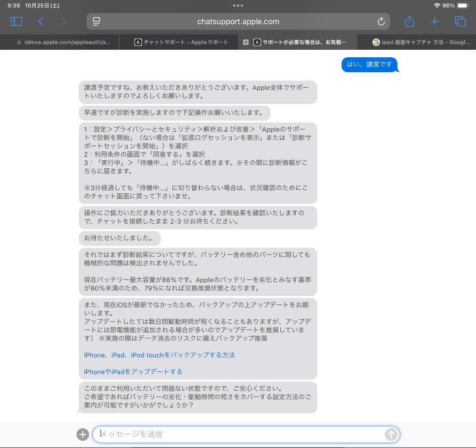Close the サポートが必要な場合 tab
This screenshot has width=476, height=448.
click(246, 42)
